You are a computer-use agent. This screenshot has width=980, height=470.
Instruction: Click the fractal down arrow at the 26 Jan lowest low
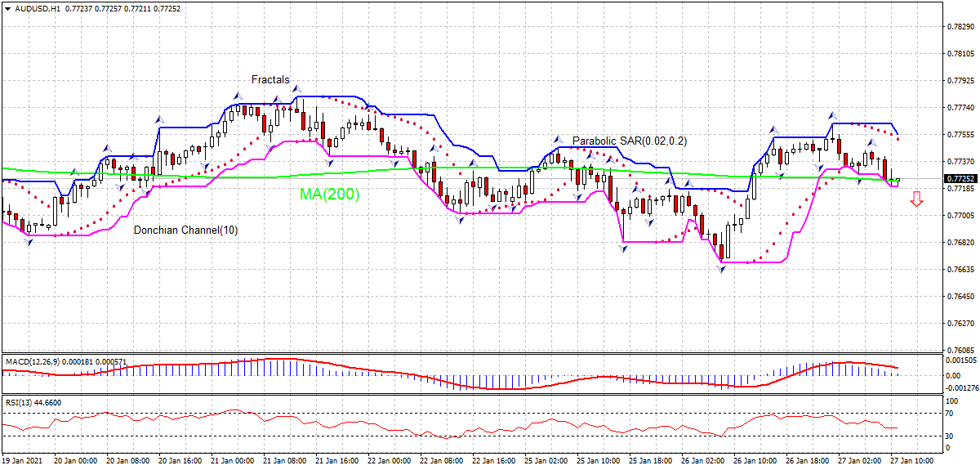coord(722,268)
